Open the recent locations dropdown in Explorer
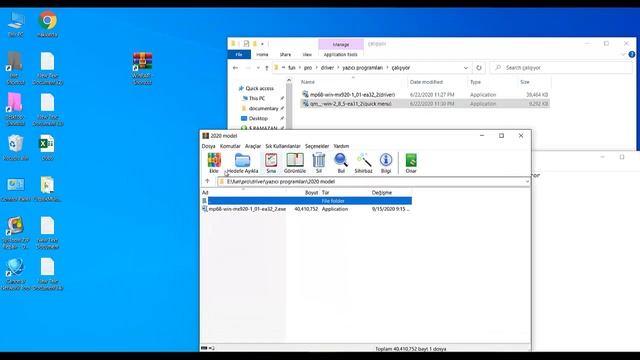 [x=258, y=68]
